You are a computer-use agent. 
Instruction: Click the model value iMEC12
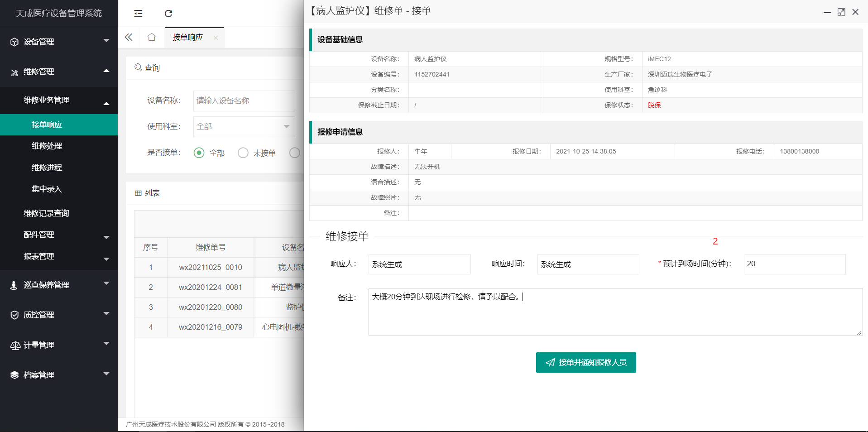tap(659, 59)
